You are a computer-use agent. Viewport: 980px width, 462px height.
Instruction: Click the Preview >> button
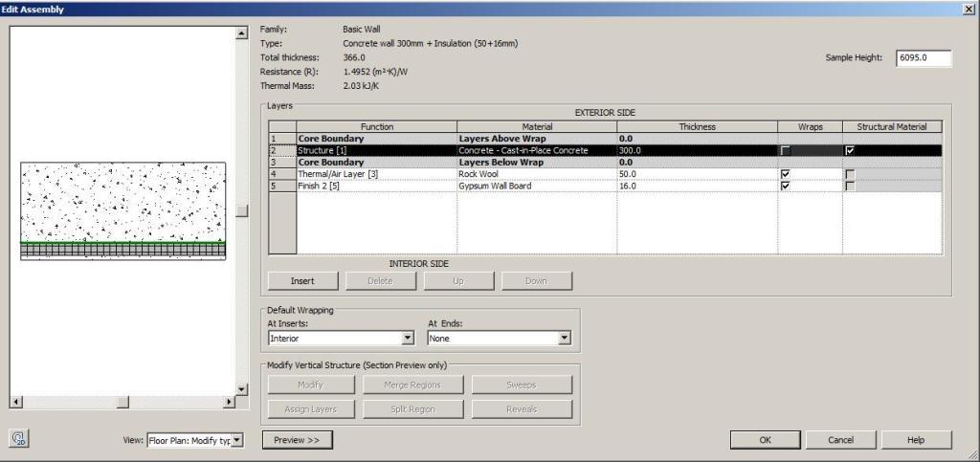click(x=298, y=440)
